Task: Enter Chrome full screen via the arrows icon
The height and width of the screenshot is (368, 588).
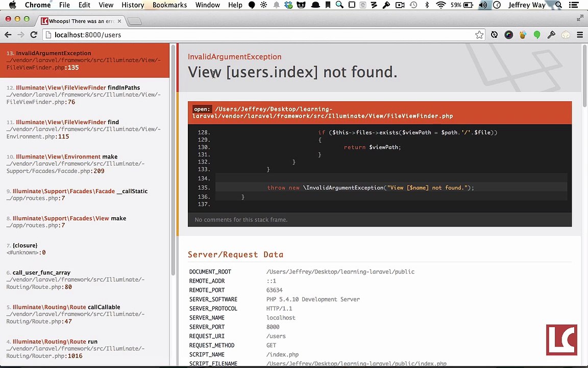Action: click(x=580, y=18)
